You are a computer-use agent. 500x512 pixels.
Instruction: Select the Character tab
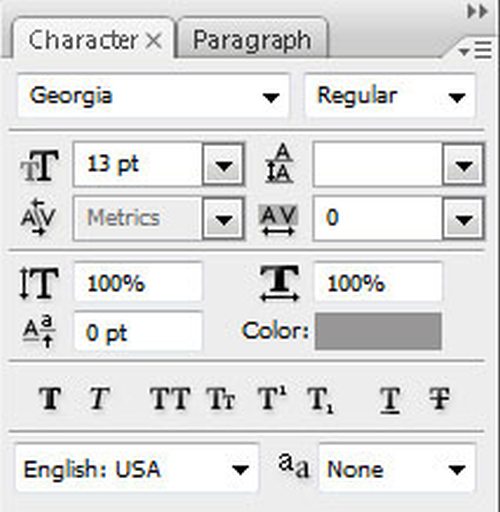[93, 39]
